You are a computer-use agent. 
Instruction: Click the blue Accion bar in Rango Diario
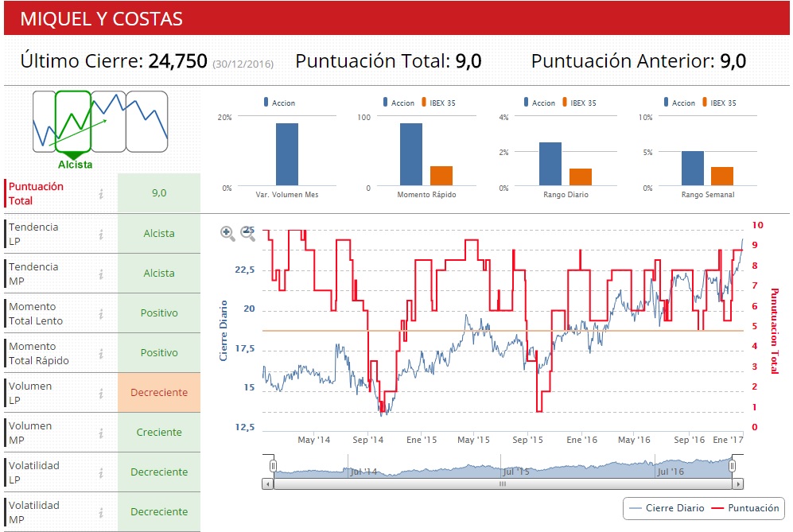(550, 164)
